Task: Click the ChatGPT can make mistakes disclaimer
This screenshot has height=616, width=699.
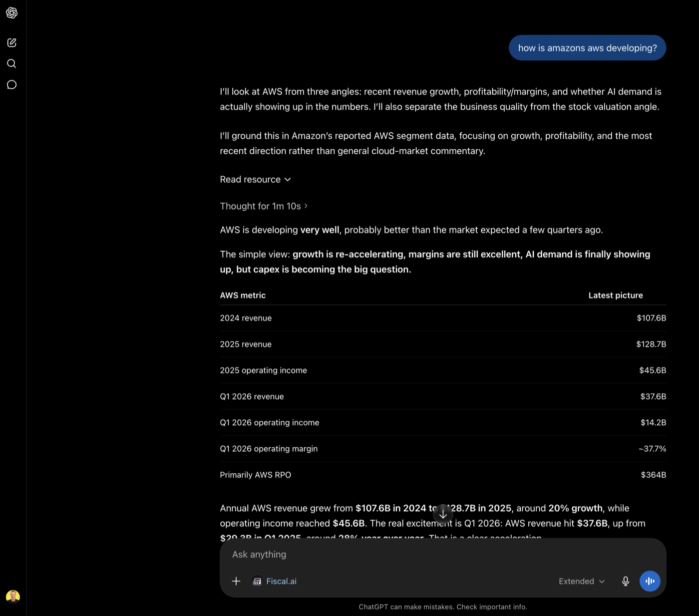Action: click(443, 607)
